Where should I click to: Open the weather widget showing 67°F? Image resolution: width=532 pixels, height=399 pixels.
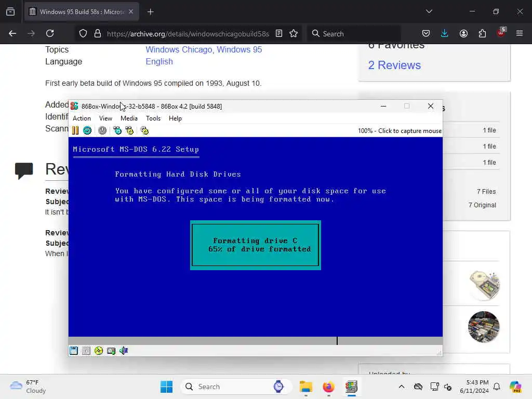coord(28,387)
